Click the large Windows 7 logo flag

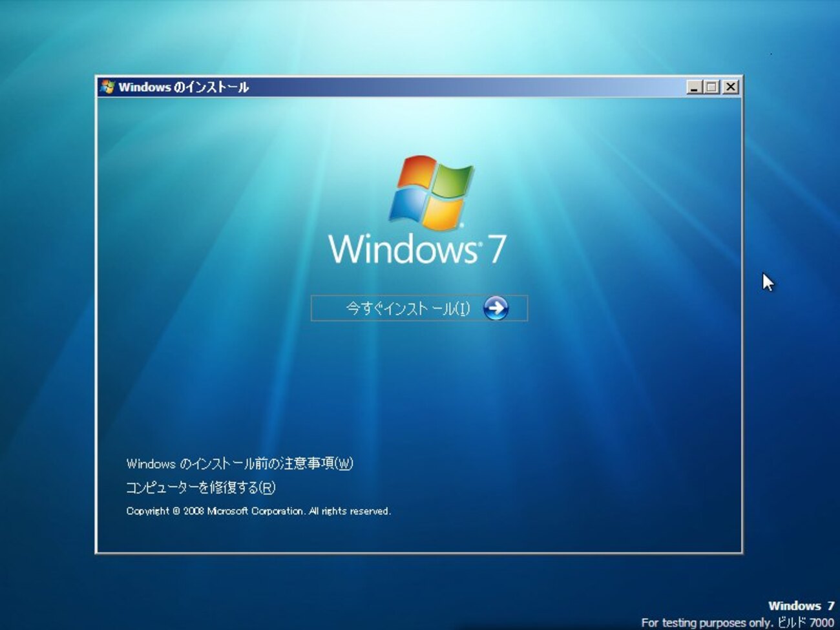(431, 193)
